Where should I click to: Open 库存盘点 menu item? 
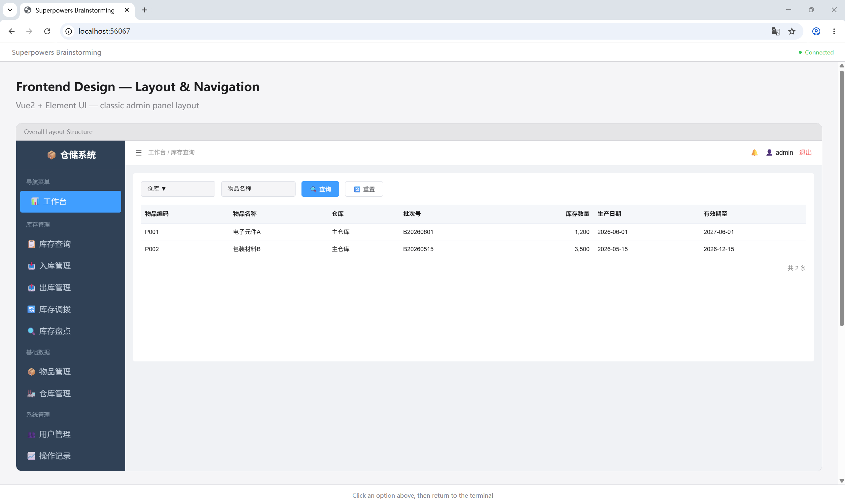point(70,331)
